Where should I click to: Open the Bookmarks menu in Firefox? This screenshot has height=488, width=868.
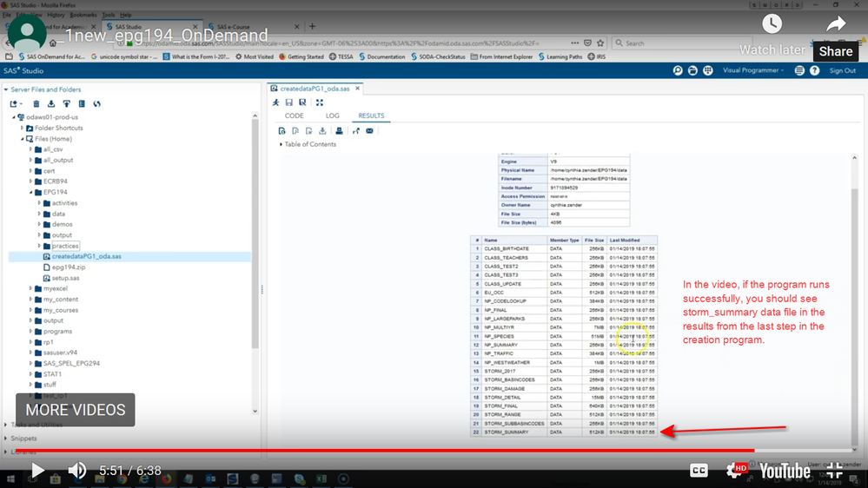[x=83, y=15]
